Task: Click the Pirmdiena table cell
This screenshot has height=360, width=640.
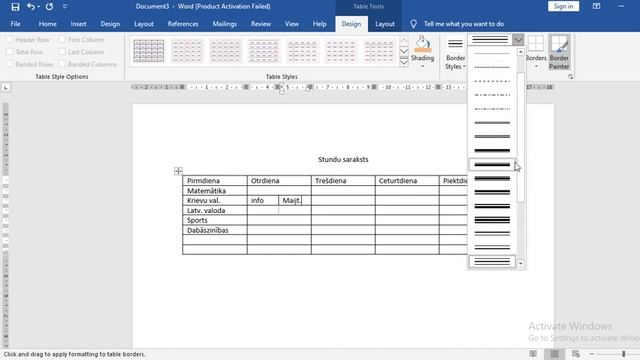Action: tap(215, 180)
